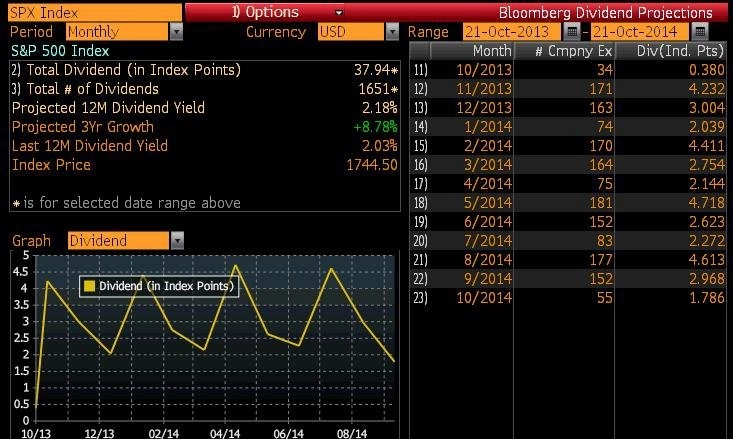The image size is (733, 439).
Task: Click the yellow Dividend legend swatch
Action: (x=89, y=286)
